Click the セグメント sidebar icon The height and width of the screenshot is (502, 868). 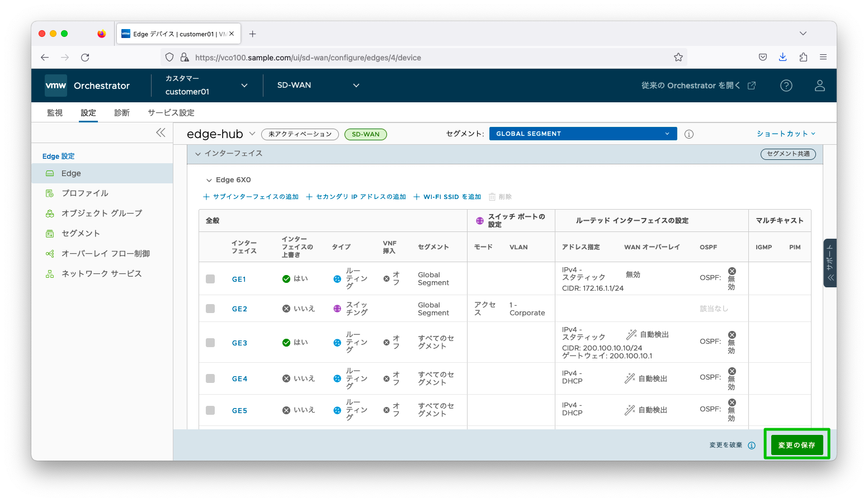[50, 234]
